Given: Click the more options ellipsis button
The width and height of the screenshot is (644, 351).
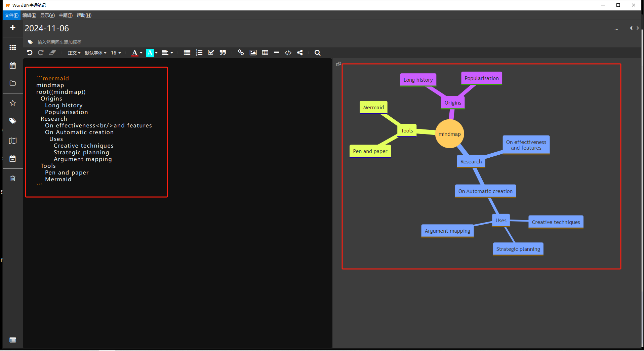Looking at the screenshot, I should tap(616, 29).
